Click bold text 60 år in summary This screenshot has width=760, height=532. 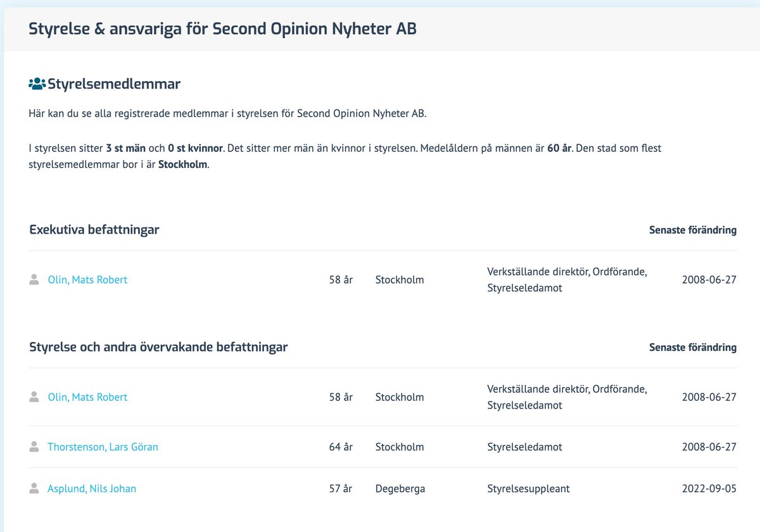(x=560, y=148)
